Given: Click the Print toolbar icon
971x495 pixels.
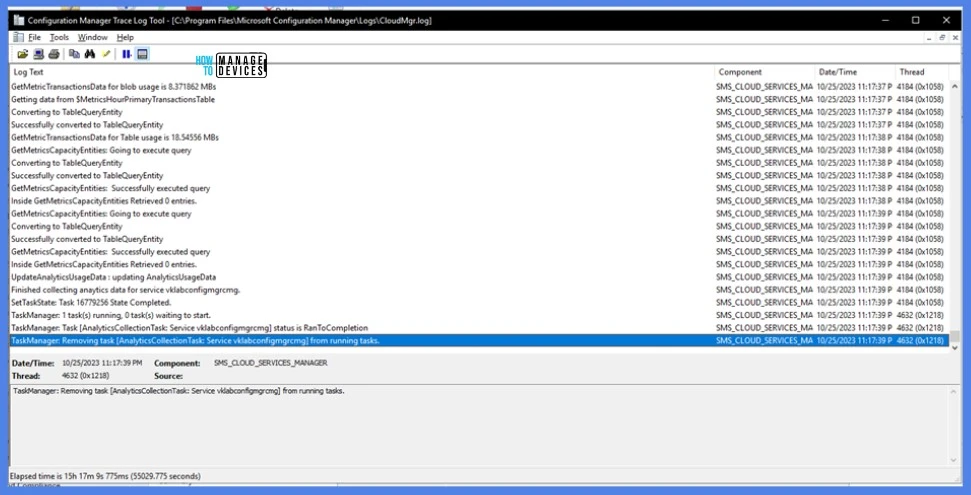Looking at the screenshot, I should [54, 55].
